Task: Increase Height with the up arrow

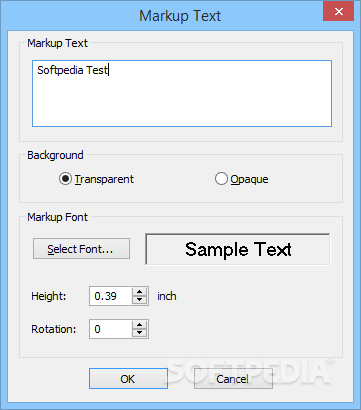Action: [140, 292]
